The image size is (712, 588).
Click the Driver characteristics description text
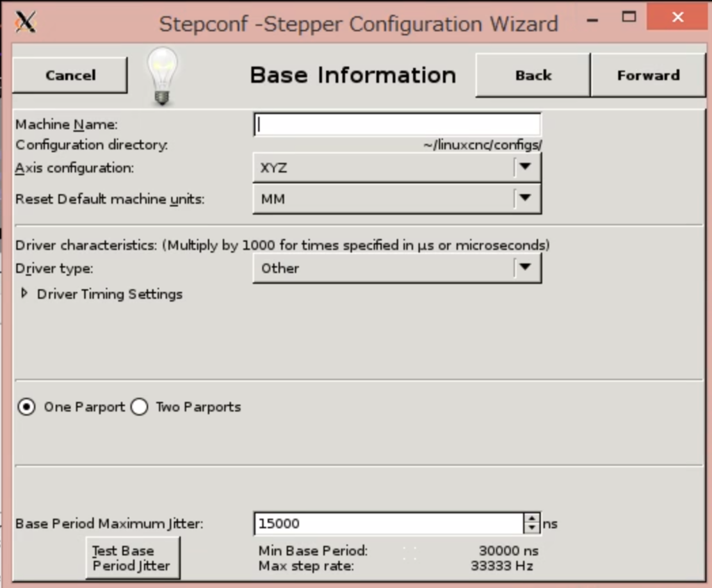tap(282, 245)
